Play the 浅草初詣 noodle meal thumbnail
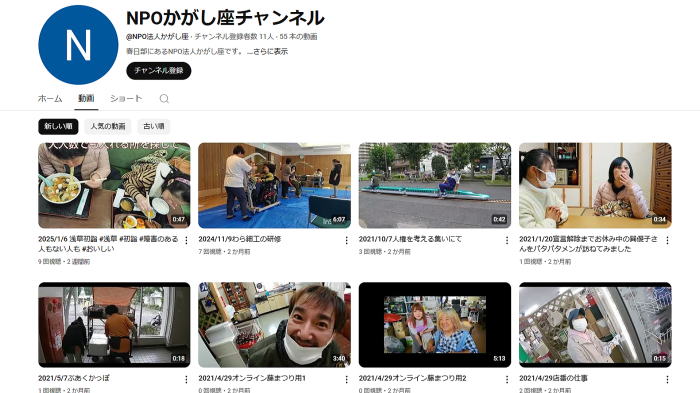This screenshot has width=700, height=393. pos(114,185)
